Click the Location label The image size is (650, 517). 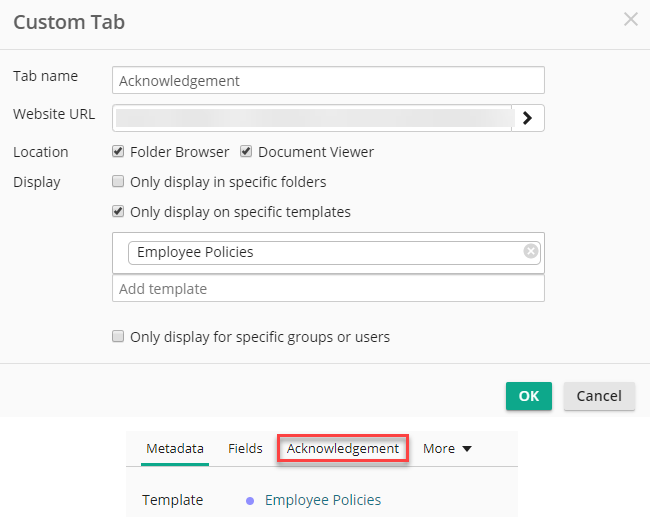tap(41, 152)
